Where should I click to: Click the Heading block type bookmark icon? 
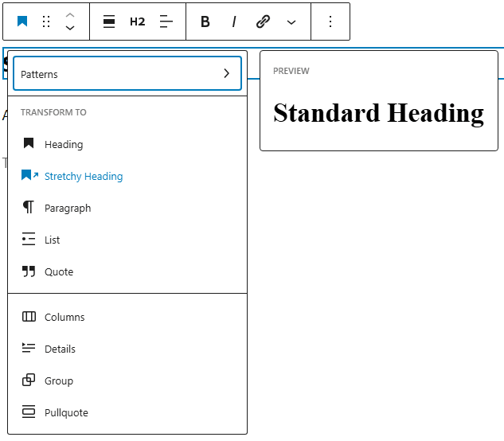point(22,21)
